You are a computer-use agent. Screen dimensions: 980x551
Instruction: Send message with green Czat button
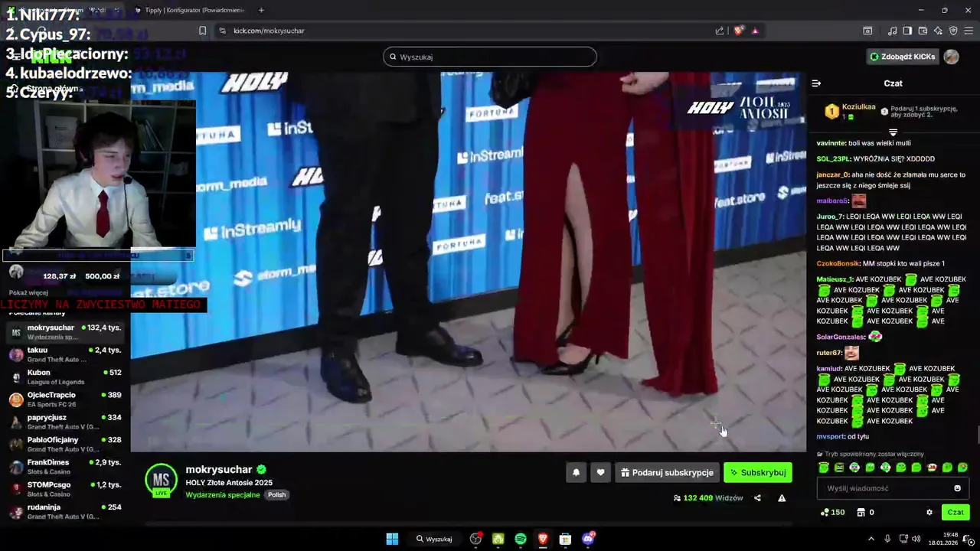[x=955, y=513]
